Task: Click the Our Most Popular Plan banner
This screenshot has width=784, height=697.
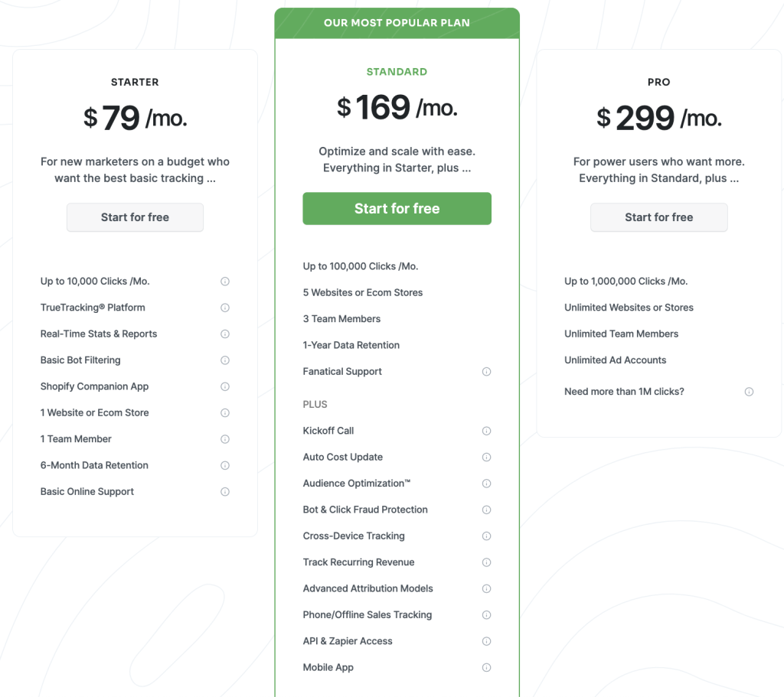Action: [x=397, y=23]
